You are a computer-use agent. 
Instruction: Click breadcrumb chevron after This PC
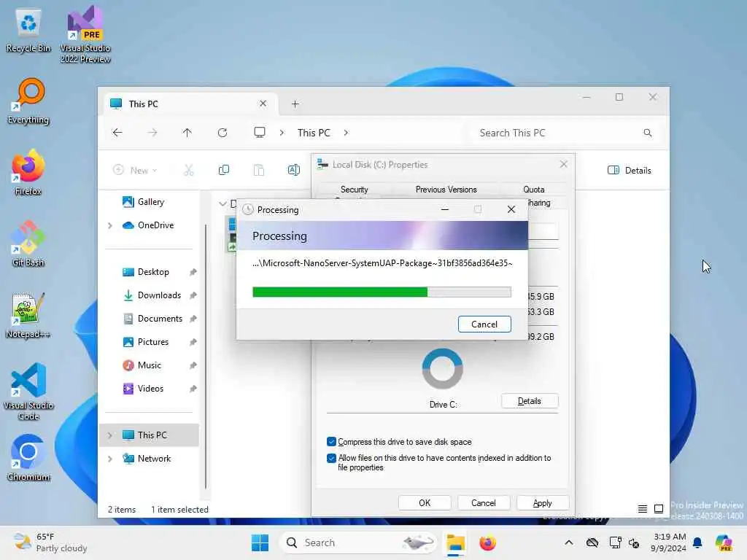tap(346, 133)
